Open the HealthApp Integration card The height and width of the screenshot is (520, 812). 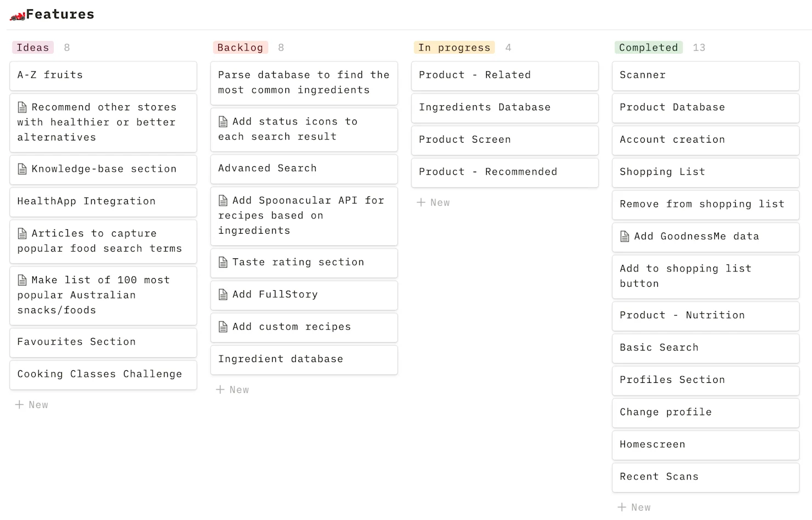point(103,201)
